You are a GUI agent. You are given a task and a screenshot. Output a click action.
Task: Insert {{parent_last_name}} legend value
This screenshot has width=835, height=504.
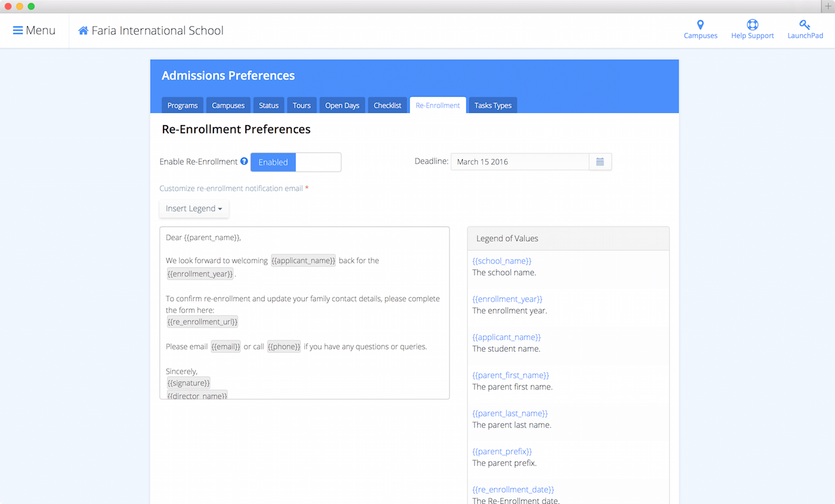click(510, 414)
